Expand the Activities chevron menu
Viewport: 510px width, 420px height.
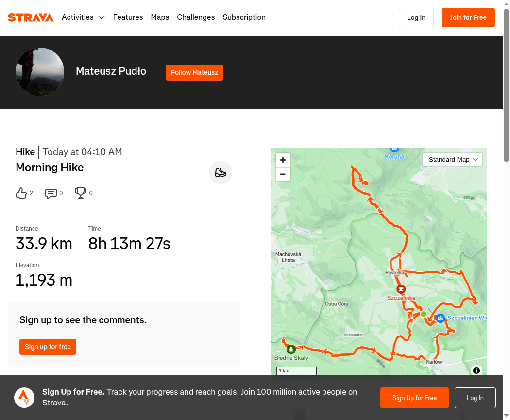tap(102, 17)
